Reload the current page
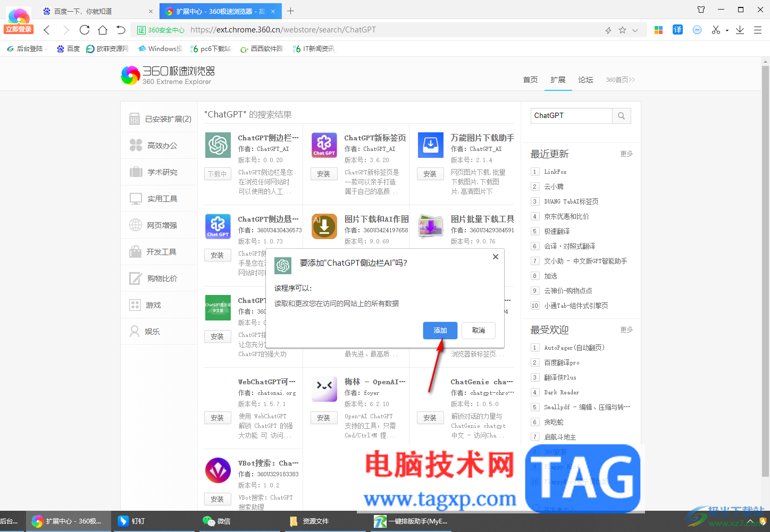Image resolution: width=770 pixels, height=532 pixels. (85, 30)
